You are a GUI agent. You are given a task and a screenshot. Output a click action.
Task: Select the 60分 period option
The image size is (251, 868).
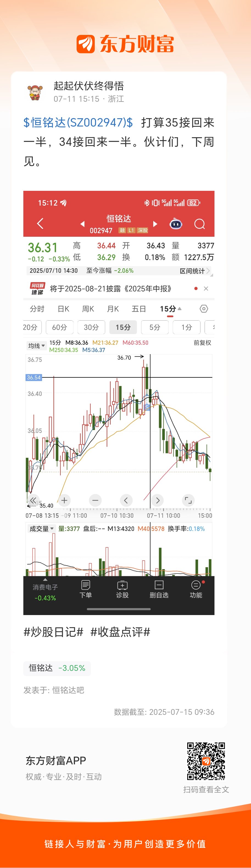(60, 327)
